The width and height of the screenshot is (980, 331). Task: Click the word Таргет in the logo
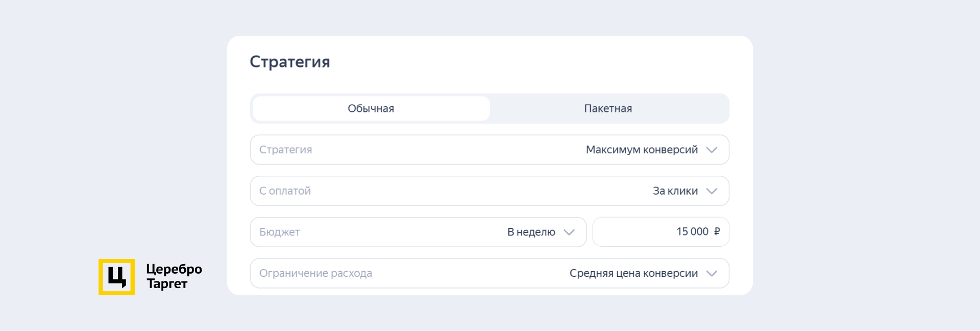click(167, 283)
